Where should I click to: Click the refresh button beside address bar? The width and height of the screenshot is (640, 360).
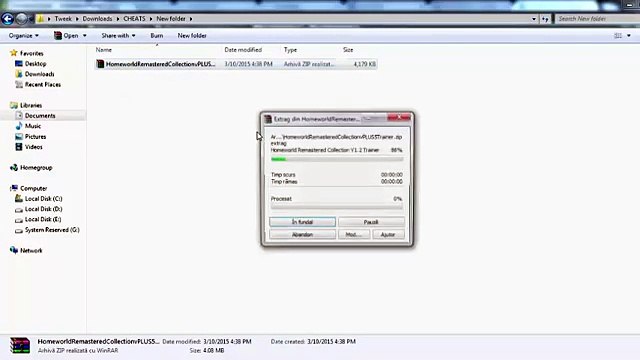click(x=545, y=19)
